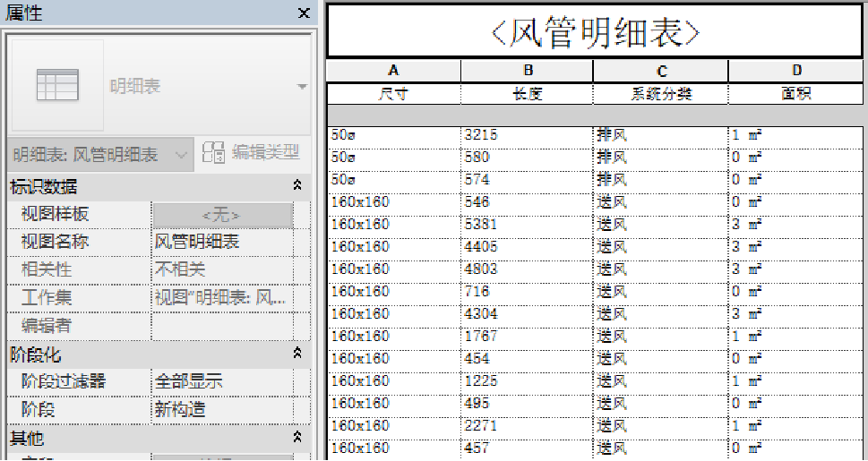The height and width of the screenshot is (461, 868).
Task: Open the type selector dropdown arrow
Action: (x=302, y=87)
